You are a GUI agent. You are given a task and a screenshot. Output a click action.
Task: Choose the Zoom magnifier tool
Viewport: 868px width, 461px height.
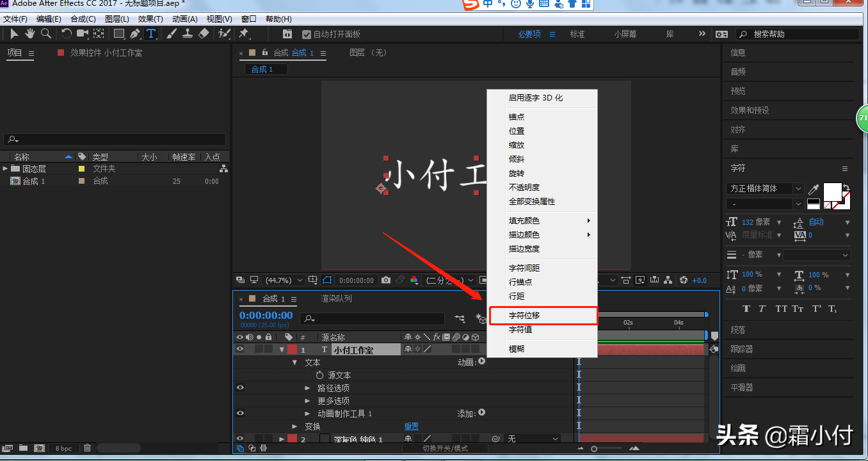pos(46,34)
